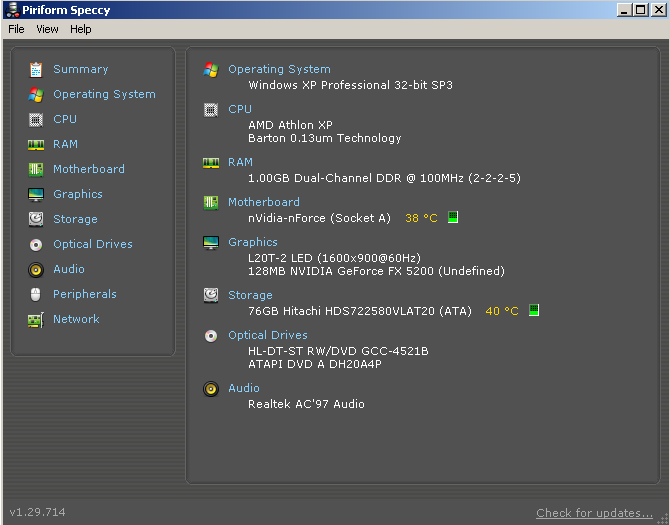The image size is (670, 525).
Task: Click 76GB Hitachi HDS722580VLAT20 text
Action: [x=360, y=311]
